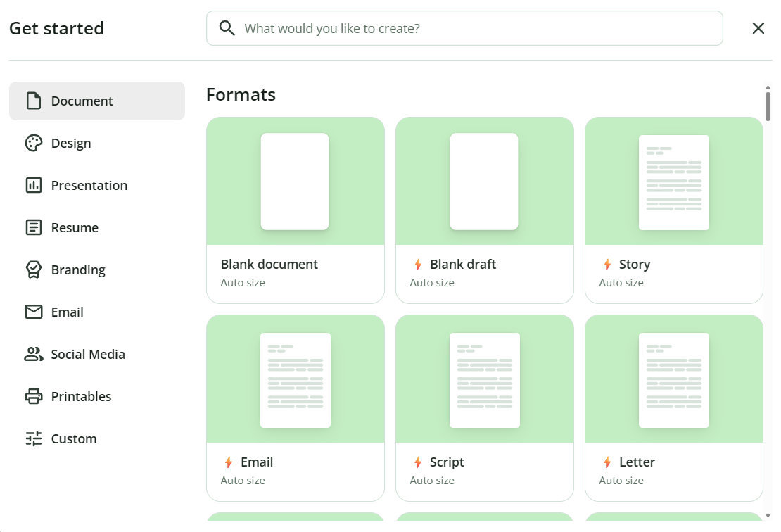Open the Social Media category
781x532 pixels.
pyautogui.click(x=88, y=354)
